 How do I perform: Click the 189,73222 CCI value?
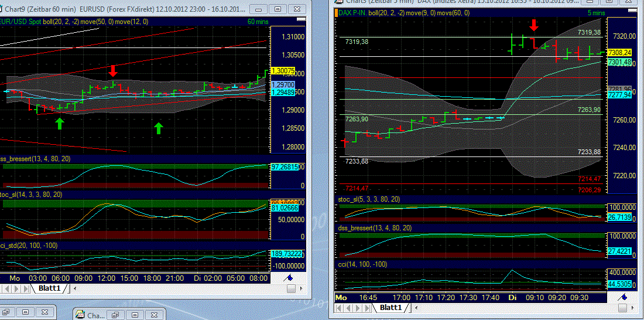point(286,254)
